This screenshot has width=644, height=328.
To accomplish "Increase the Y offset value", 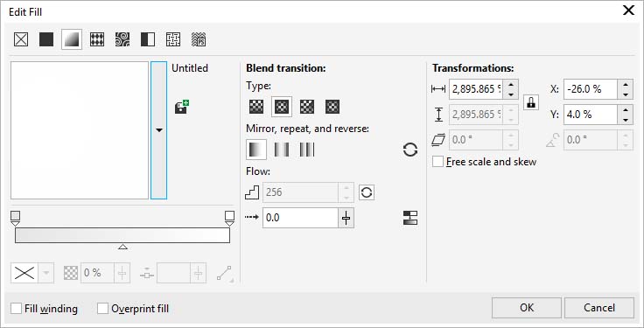I will [x=625, y=110].
